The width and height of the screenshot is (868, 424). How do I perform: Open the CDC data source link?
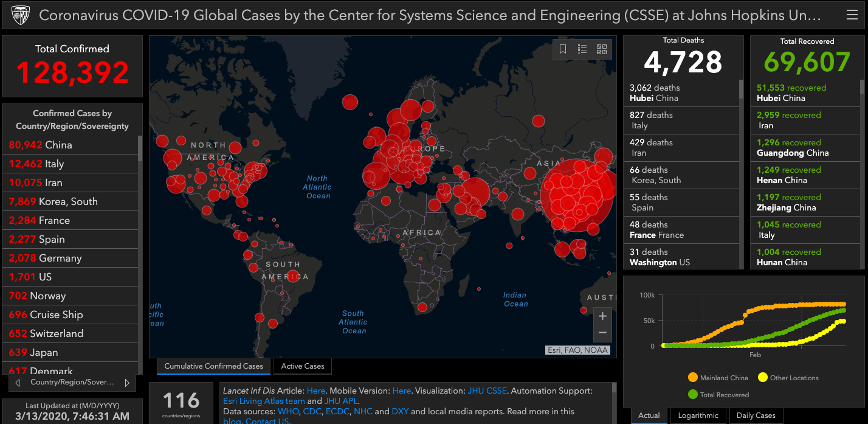click(312, 411)
